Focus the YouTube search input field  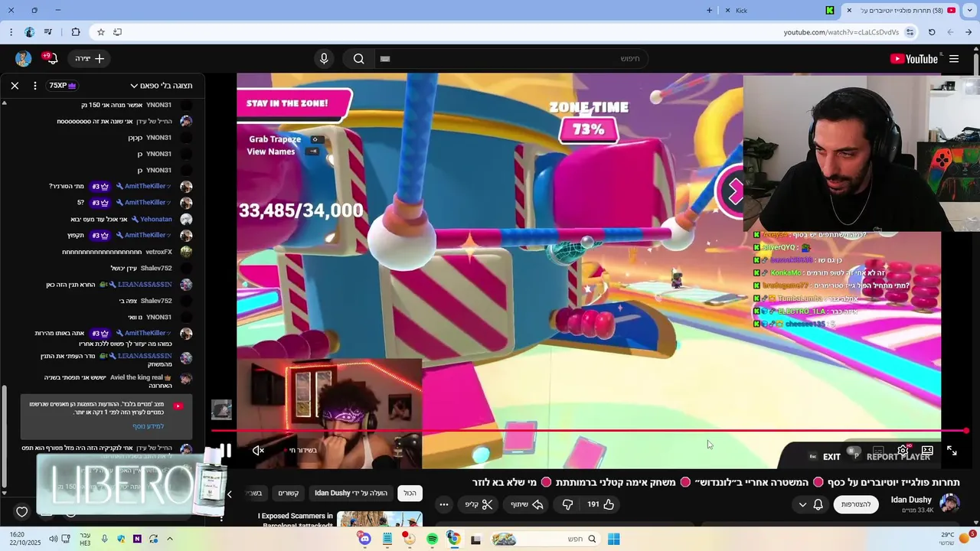pos(509,59)
